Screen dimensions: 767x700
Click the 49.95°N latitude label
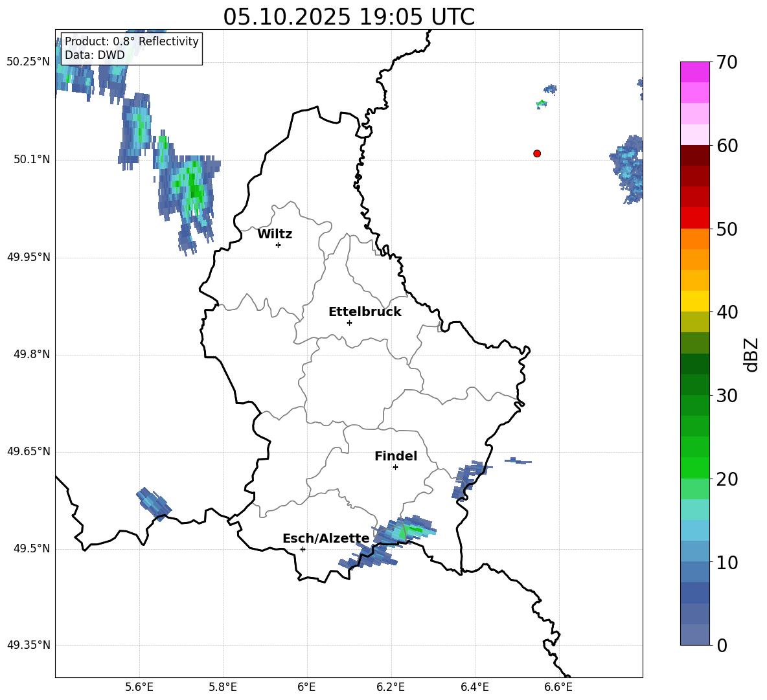[x=29, y=257]
